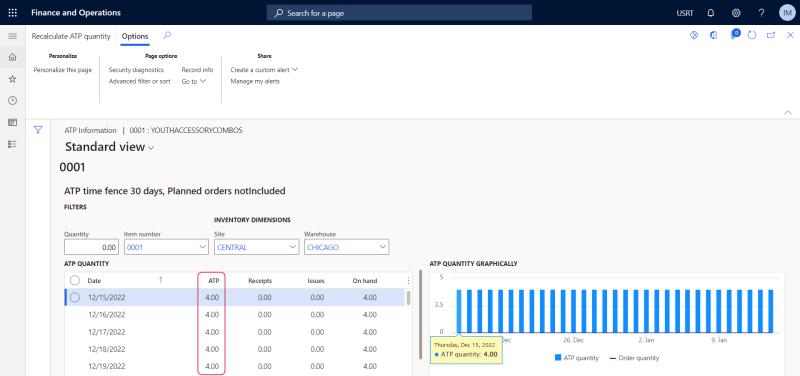Image resolution: width=800 pixels, height=376 pixels.
Task: Open the Warehouse CHICAGO dropdown
Action: point(383,247)
